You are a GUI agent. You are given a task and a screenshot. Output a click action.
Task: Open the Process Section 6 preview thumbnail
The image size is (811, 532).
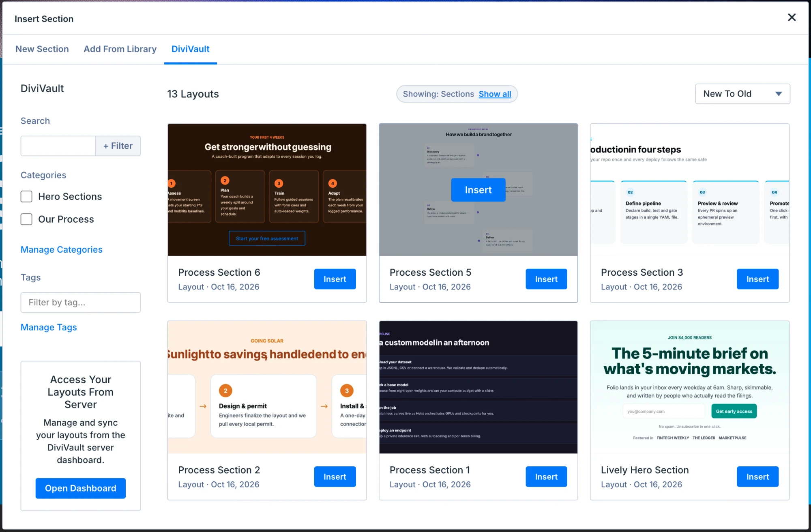pos(267,190)
